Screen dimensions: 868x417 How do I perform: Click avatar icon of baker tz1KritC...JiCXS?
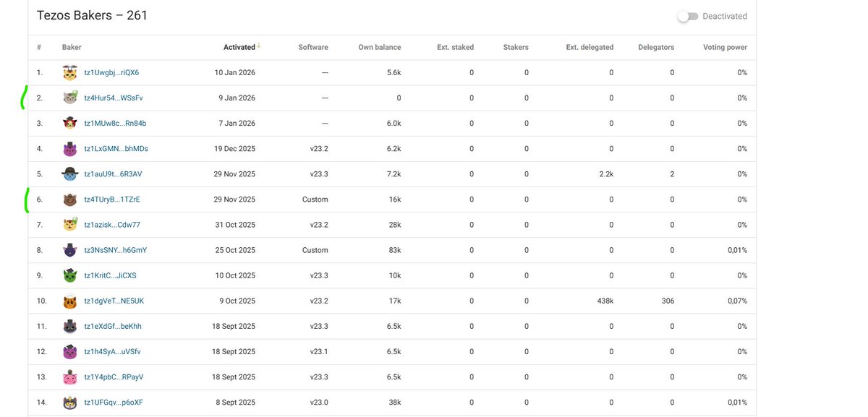[70, 275]
